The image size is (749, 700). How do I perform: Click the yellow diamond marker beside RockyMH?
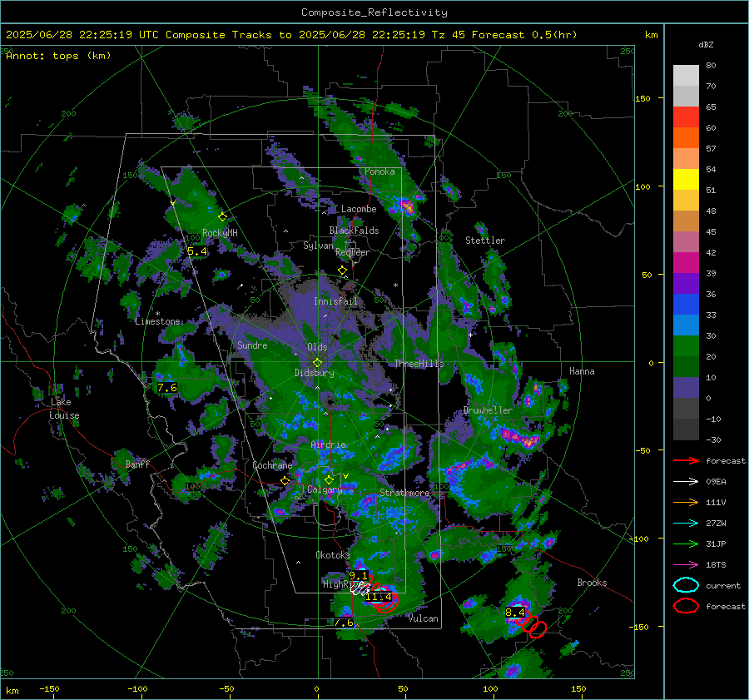tap(222, 217)
